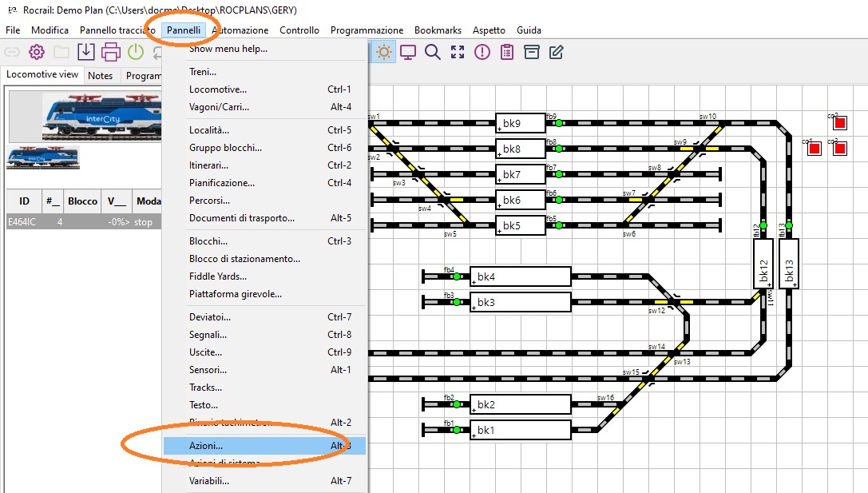Expand the Bookmarks menu
This screenshot has height=493, width=868.
coord(438,30)
